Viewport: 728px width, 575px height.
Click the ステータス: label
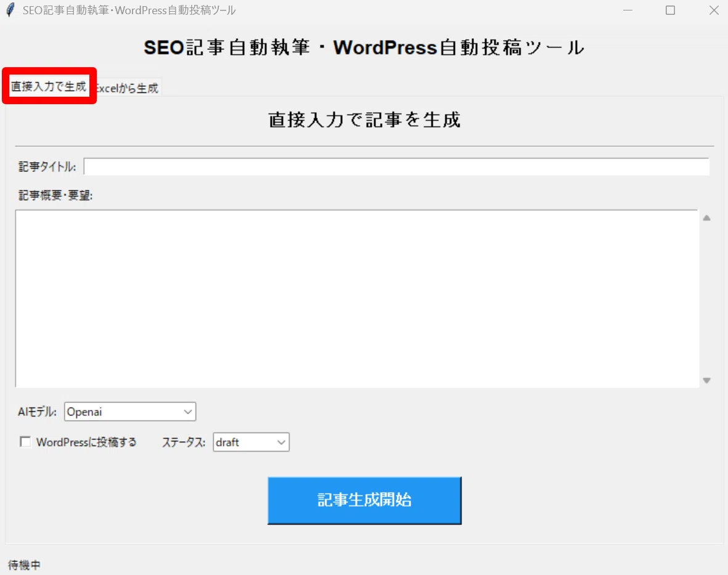[x=184, y=442]
